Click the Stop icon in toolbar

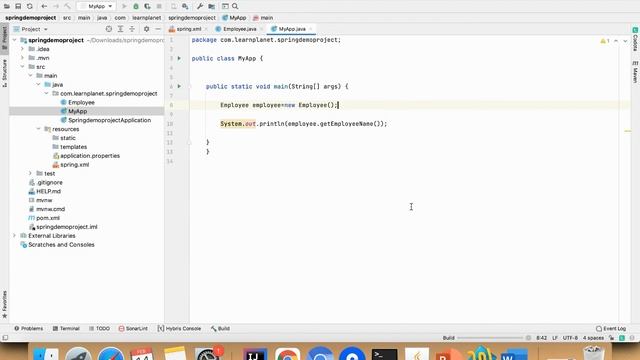159,7
